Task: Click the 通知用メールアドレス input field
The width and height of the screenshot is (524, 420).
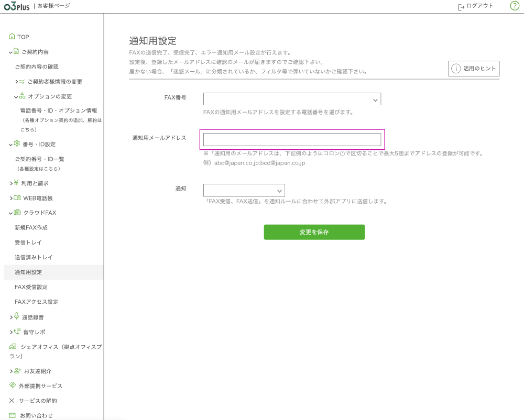Action: (292, 139)
